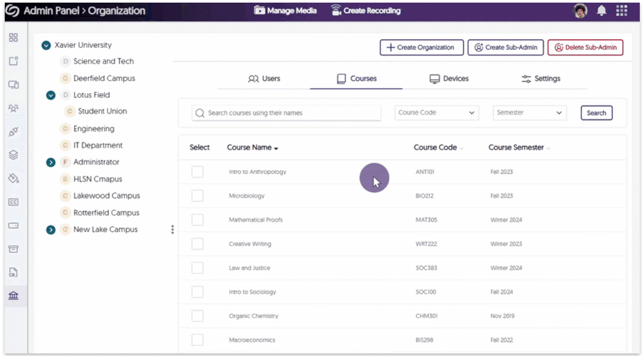Open the three-dot menu beside New Lake Campus
The width and height of the screenshot is (644, 356).
tap(172, 230)
